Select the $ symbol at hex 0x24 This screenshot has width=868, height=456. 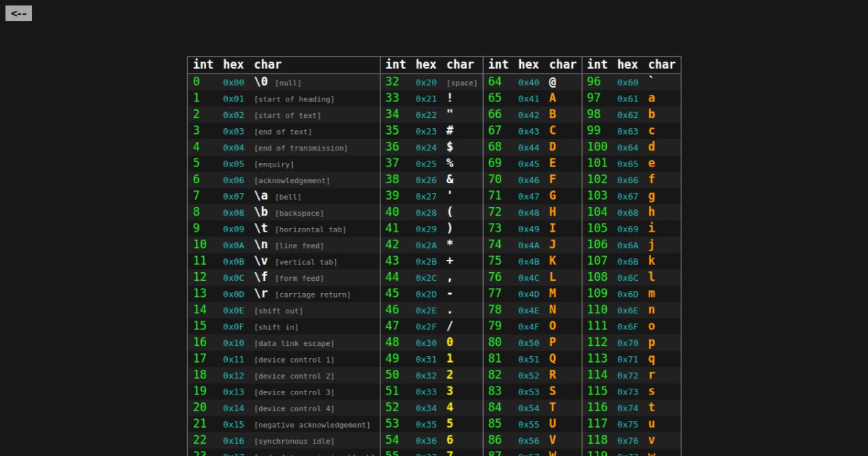(449, 146)
